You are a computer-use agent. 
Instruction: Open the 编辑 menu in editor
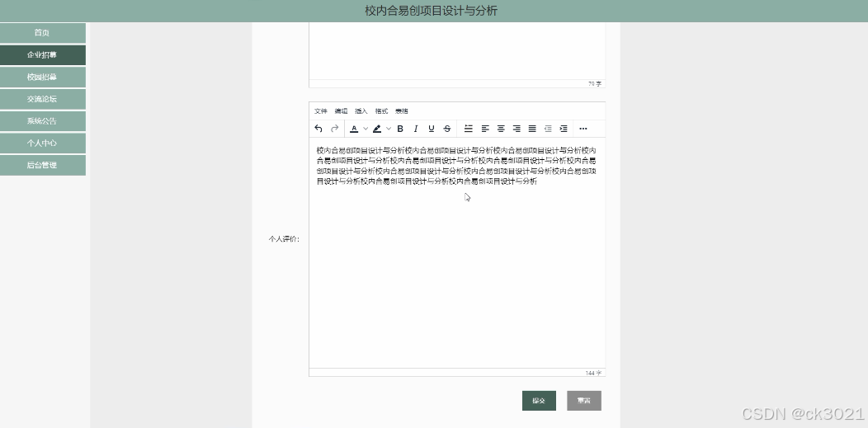click(x=341, y=111)
